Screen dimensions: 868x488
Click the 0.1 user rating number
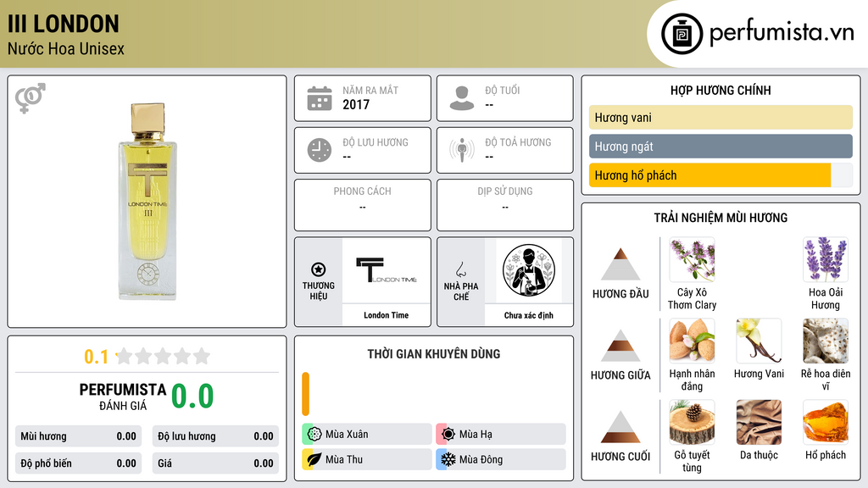click(97, 357)
